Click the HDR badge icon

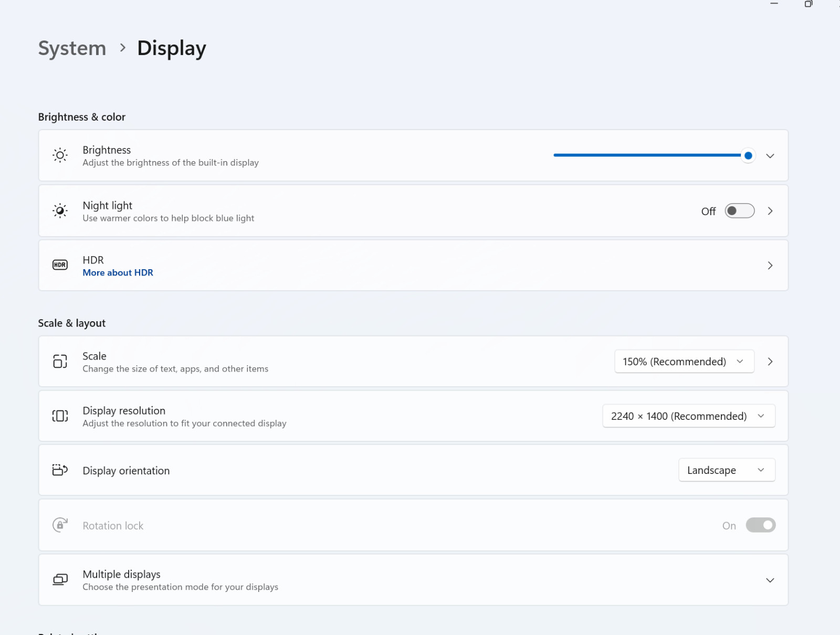coord(60,265)
